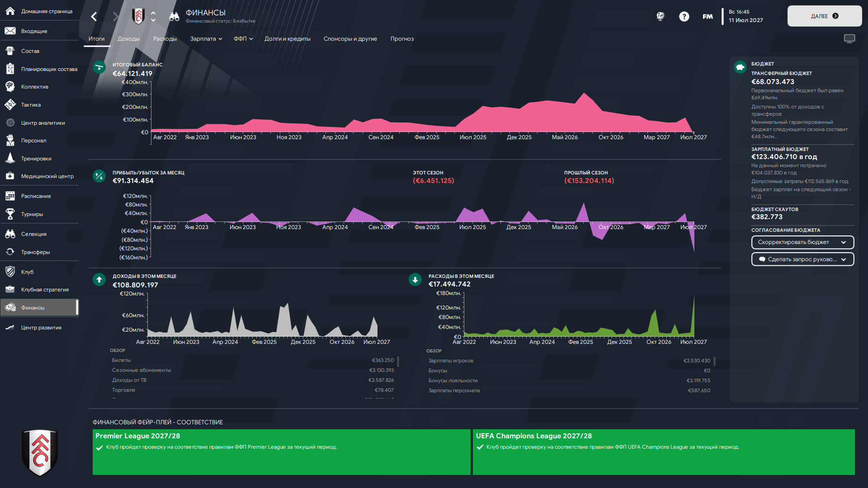Viewport: 868px width, 488px height.
Task: Click the binoculars scouting icon near title
Action: coord(174,17)
